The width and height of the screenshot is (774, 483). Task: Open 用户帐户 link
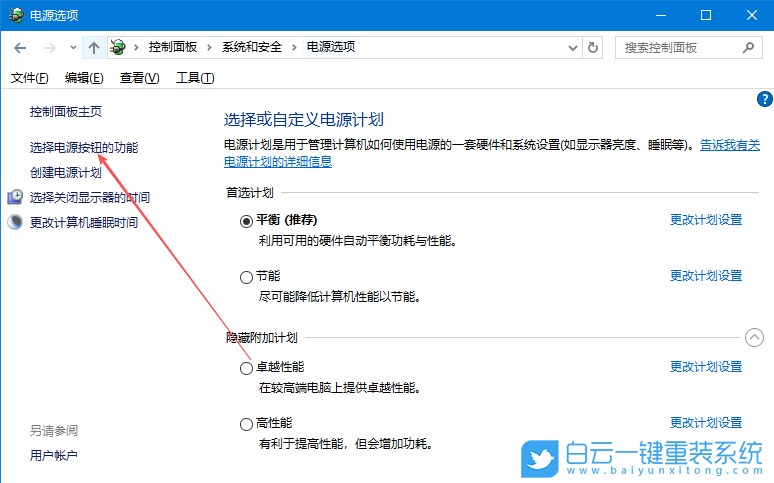pyautogui.click(x=54, y=455)
